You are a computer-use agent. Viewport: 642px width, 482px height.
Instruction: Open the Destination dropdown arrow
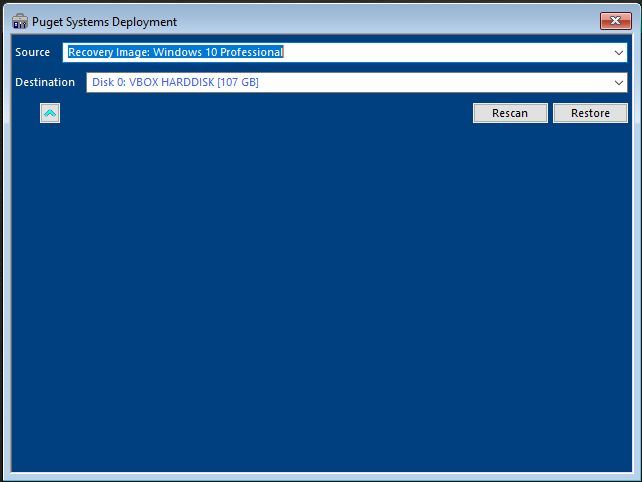(x=620, y=82)
